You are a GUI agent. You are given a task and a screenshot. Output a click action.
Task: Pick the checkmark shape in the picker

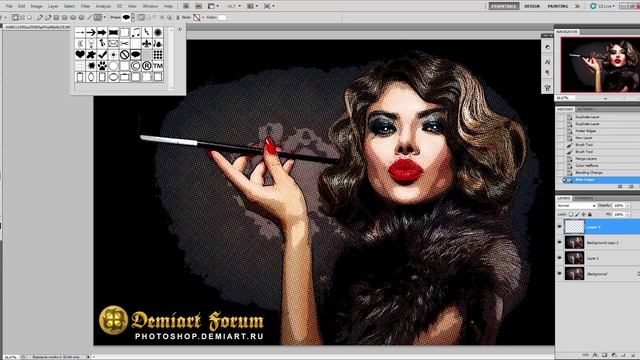pos(102,54)
